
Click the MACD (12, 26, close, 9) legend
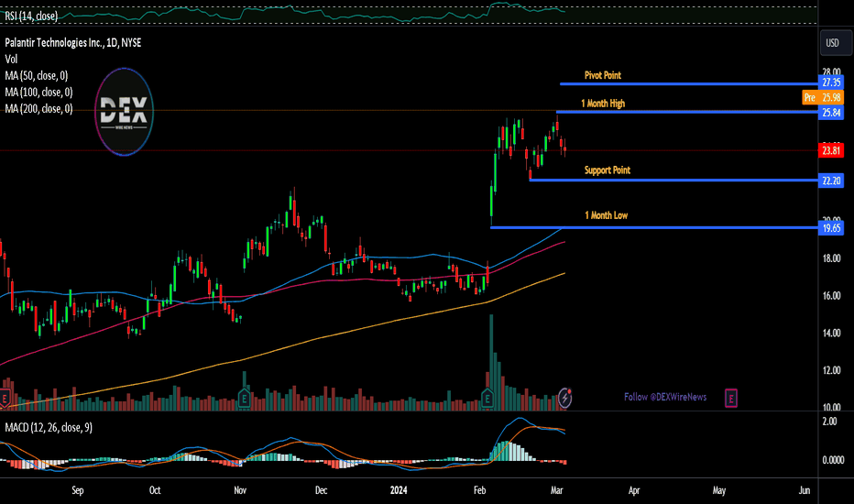[x=49, y=428]
